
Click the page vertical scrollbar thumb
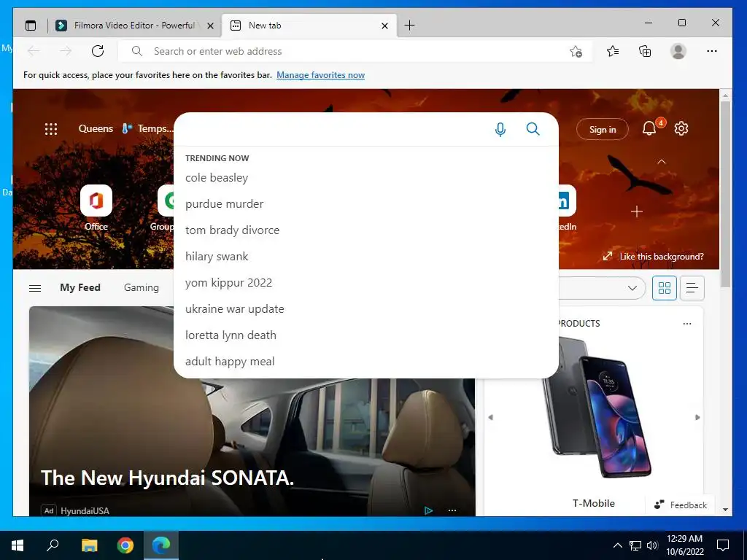coord(724,193)
